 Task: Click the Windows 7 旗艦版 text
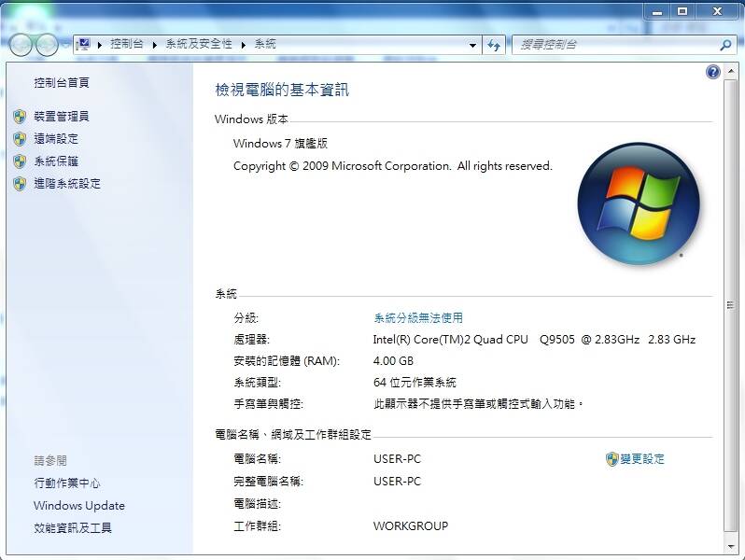coord(280,144)
